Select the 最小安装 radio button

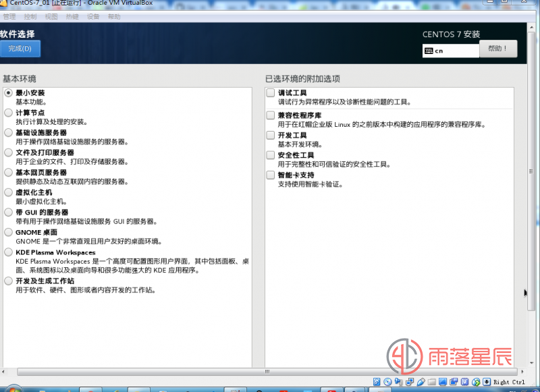pyautogui.click(x=9, y=93)
